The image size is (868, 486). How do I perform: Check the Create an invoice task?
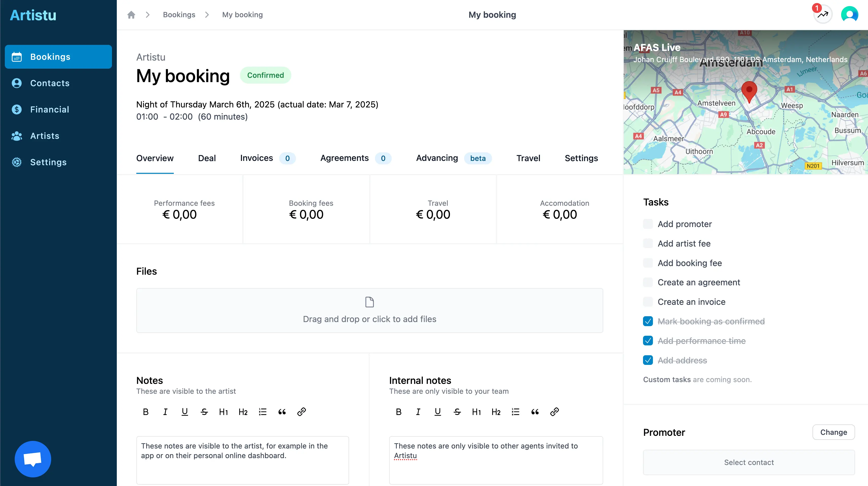(648, 302)
